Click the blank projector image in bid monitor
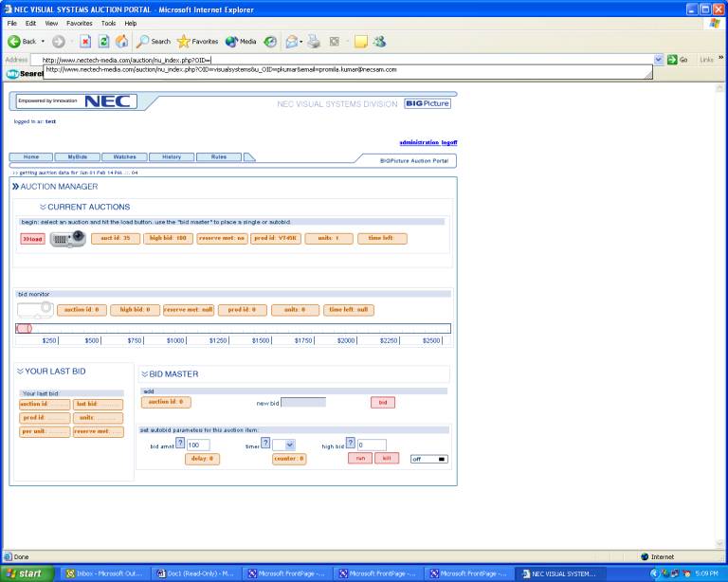This screenshot has width=728, height=582. point(35,310)
